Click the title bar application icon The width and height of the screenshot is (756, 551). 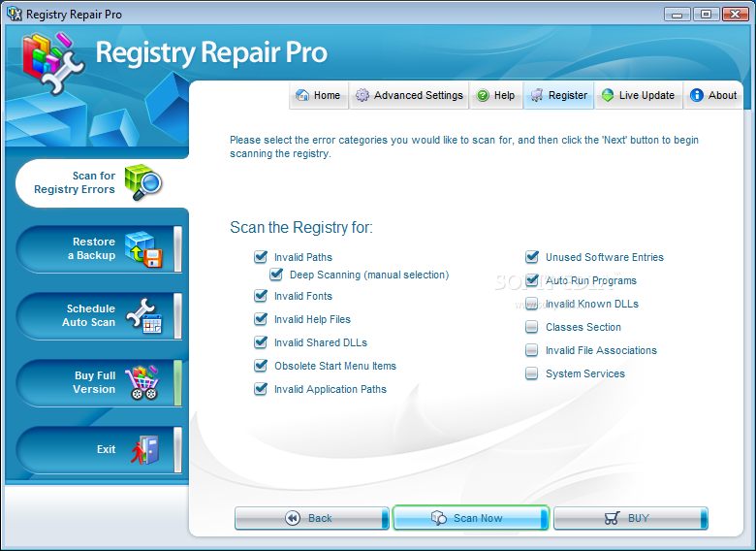pyautogui.click(x=15, y=14)
